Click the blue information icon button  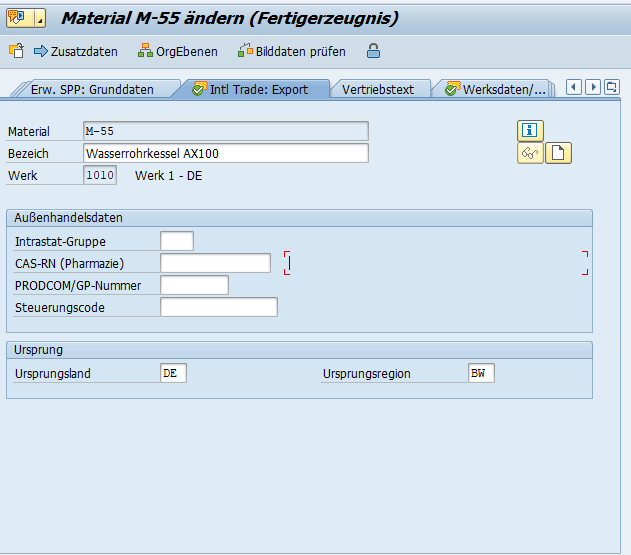point(530,131)
